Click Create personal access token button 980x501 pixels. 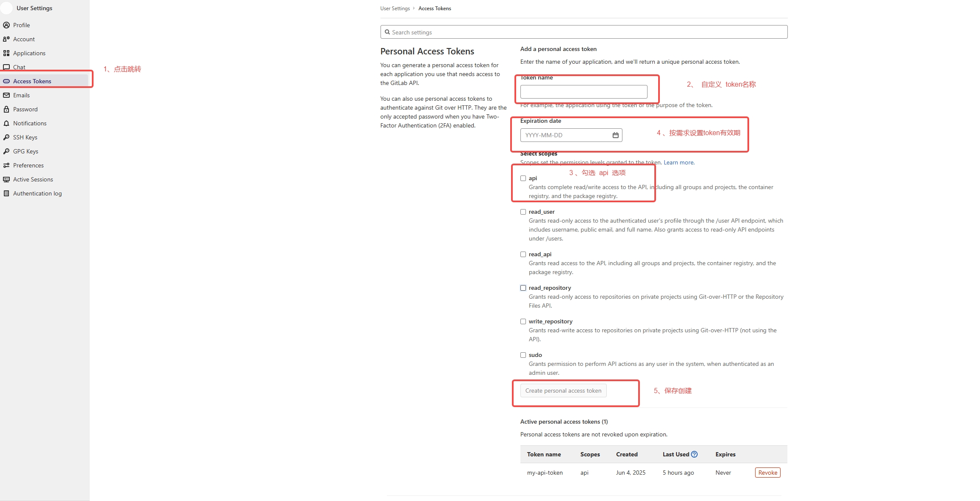(x=563, y=391)
